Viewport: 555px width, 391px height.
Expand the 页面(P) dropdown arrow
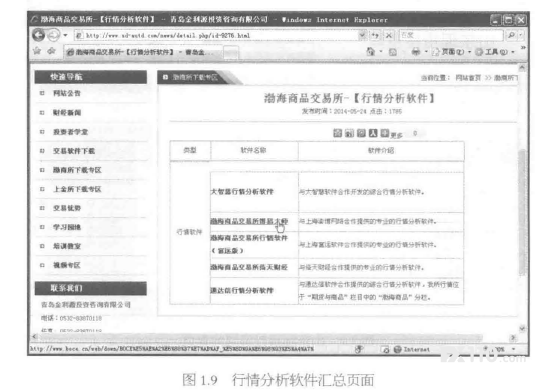469,52
